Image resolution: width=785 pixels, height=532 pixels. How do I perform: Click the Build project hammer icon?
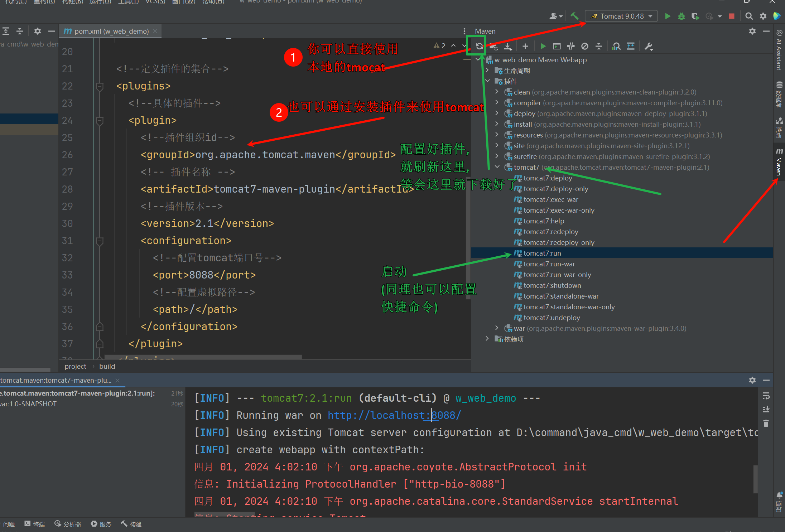574,16
